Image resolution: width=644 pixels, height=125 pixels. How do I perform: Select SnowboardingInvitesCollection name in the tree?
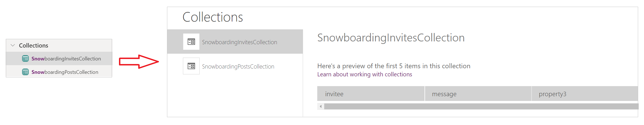point(66,59)
